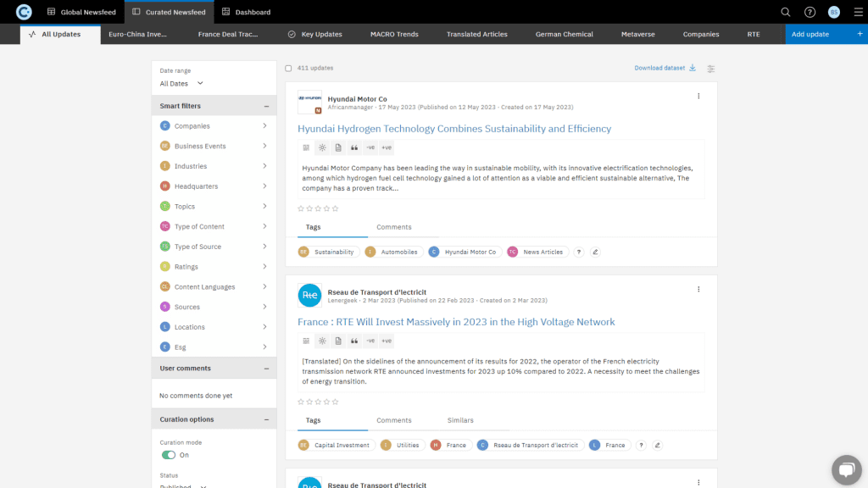This screenshot has width=868, height=488.
Task: Expand the Business Events filter
Action: point(214,146)
